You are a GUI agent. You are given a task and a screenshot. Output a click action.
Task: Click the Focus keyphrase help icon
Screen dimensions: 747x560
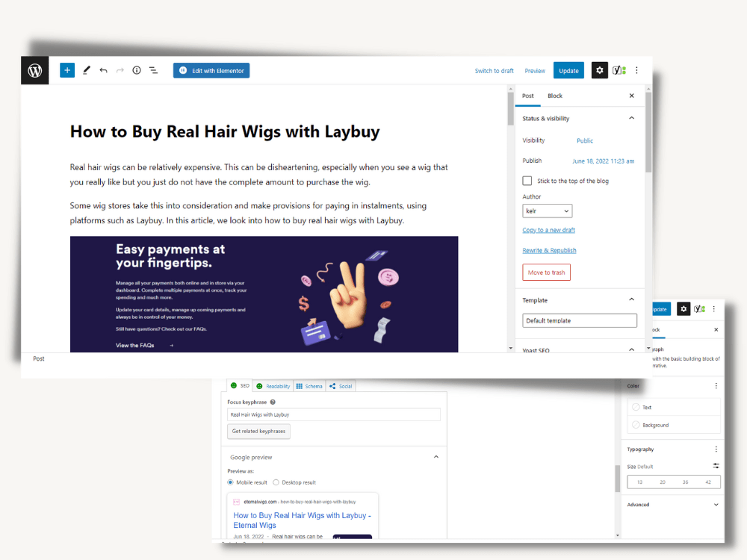coord(273,402)
